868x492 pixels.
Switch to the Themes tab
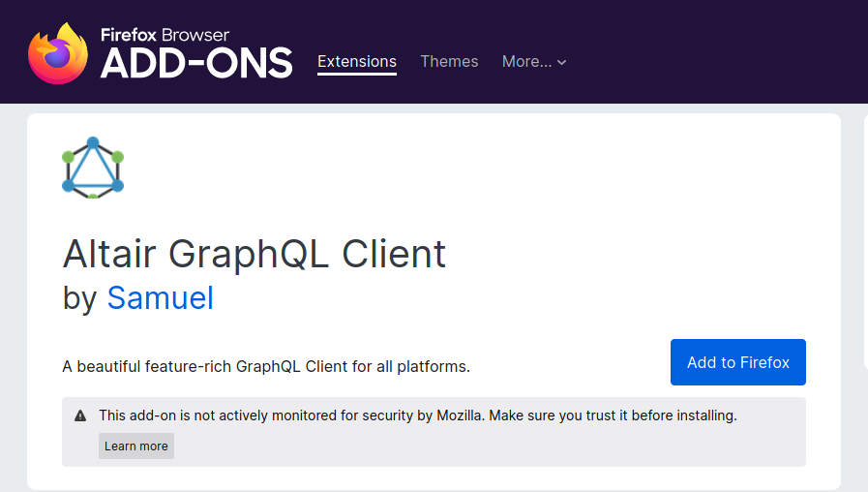pyautogui.click(x=449, y=62)
